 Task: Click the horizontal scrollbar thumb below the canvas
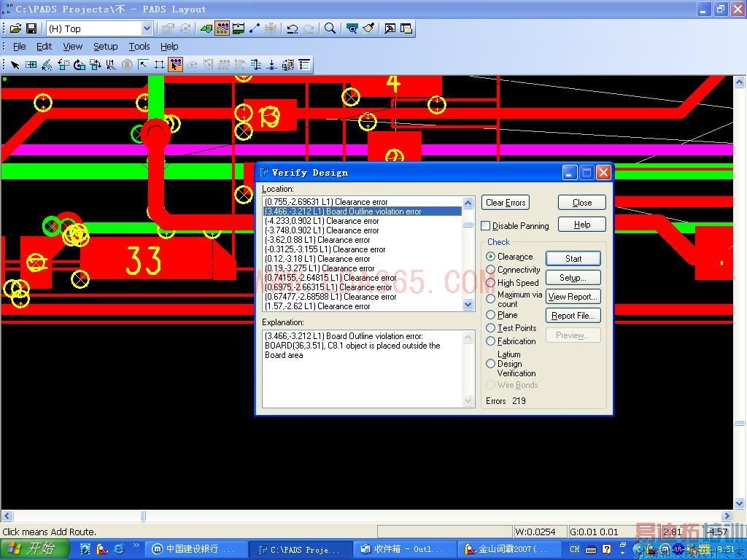(143, 516)
